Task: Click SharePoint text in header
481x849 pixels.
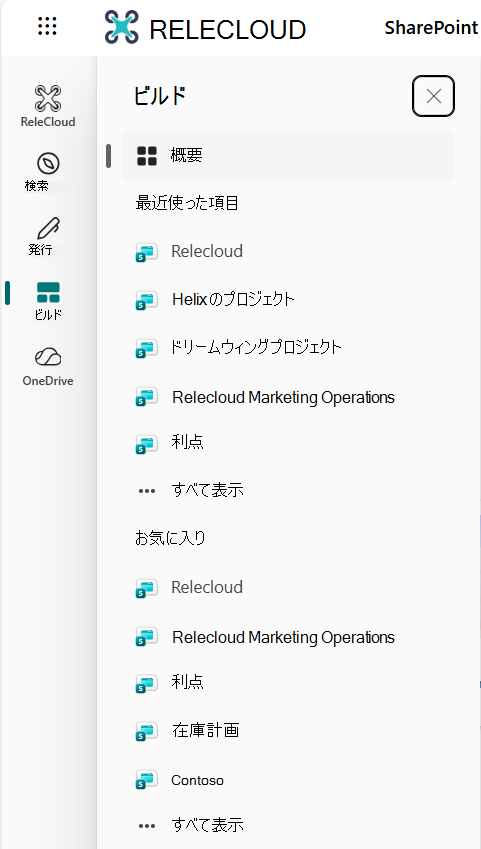Action: 431,28
